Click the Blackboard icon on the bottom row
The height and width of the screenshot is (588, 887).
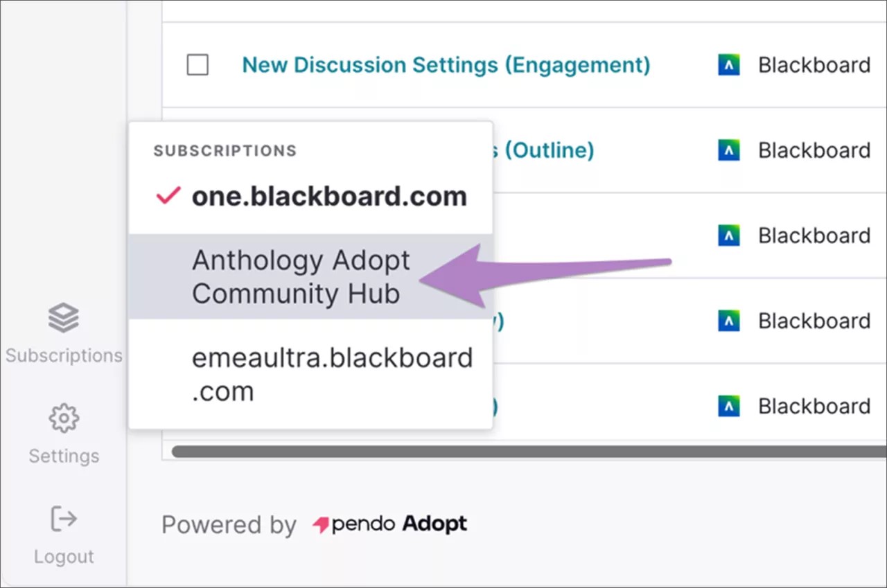click(x=728, y=406)
